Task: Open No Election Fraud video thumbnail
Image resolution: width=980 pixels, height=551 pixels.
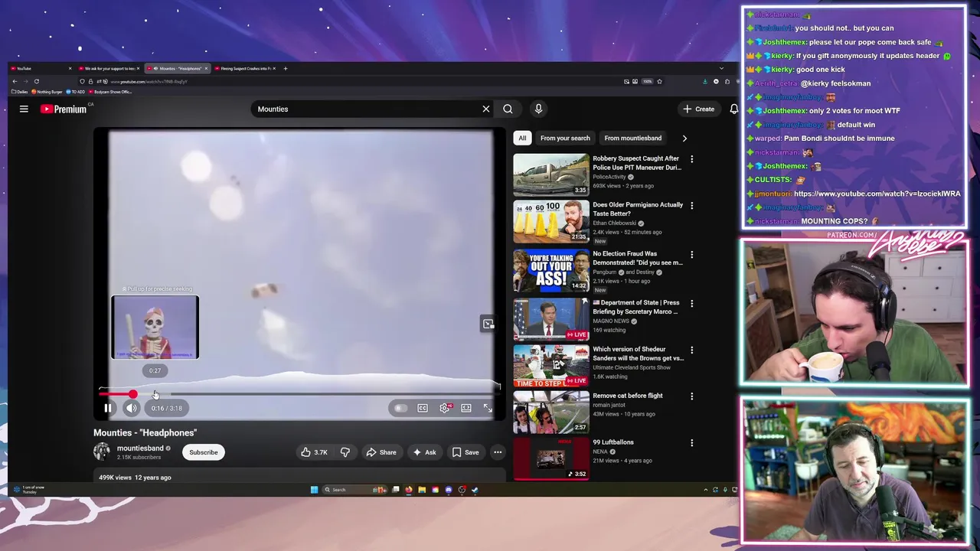Action: click(x=551, y=270)
